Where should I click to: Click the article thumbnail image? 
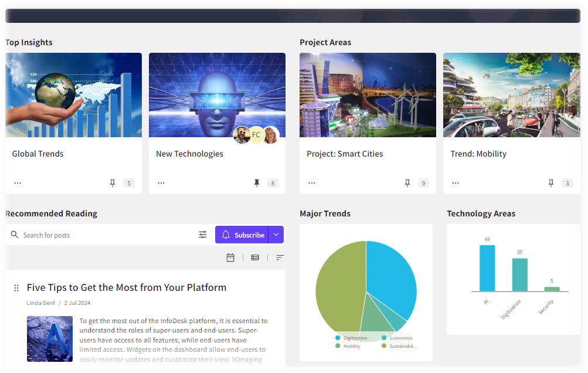[50, 339]
